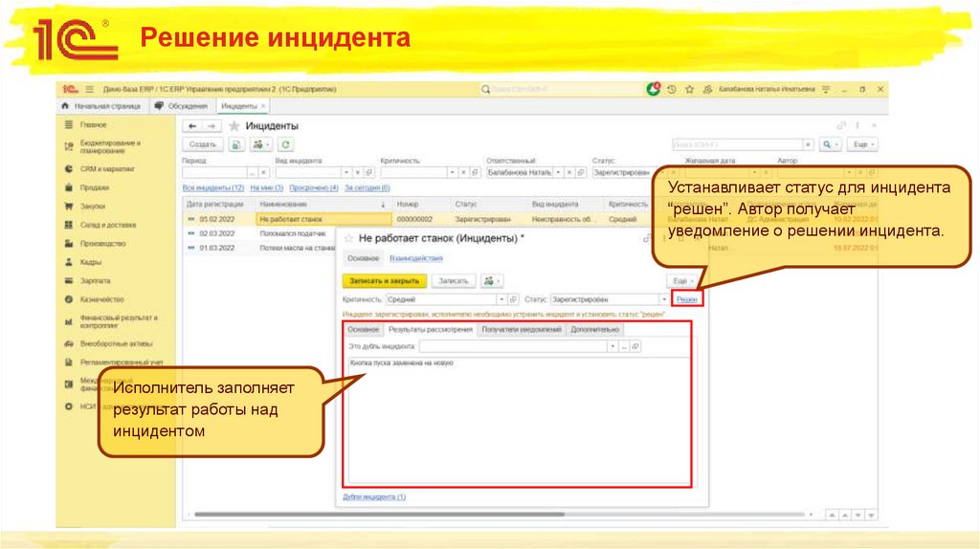Open the Продажи bag icon in sidebar
The width and height of the screenshot is (980, 549).
pos(69,187)
